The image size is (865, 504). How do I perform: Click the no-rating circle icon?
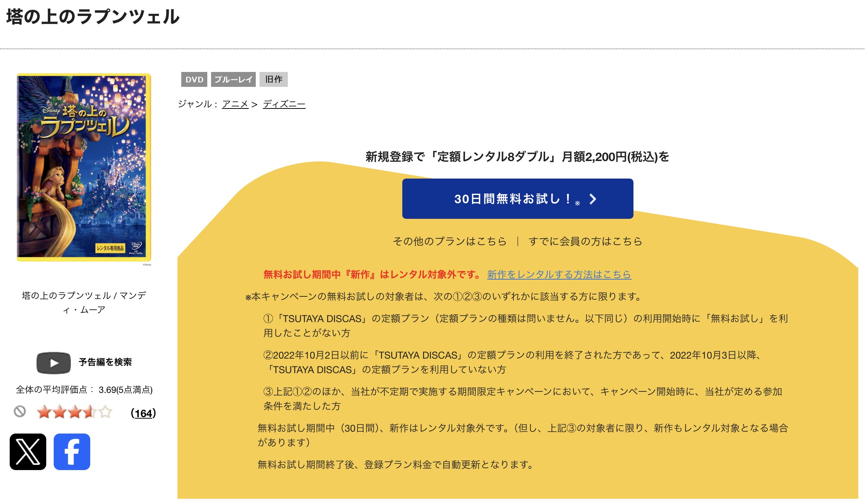[20, 412]
